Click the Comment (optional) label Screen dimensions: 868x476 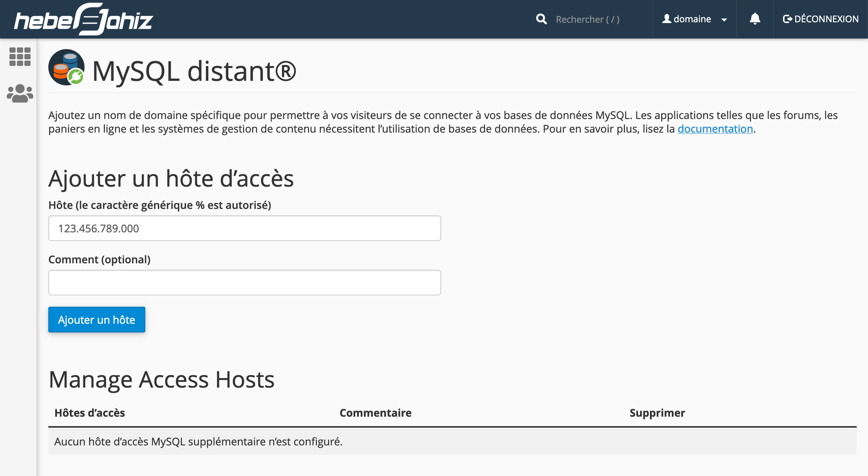(100, 260)
